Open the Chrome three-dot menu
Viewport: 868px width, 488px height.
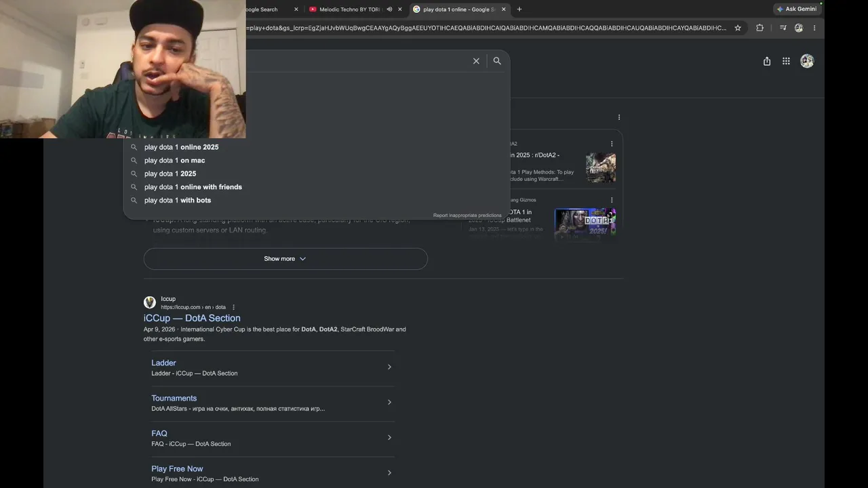[x=814, y=28]
